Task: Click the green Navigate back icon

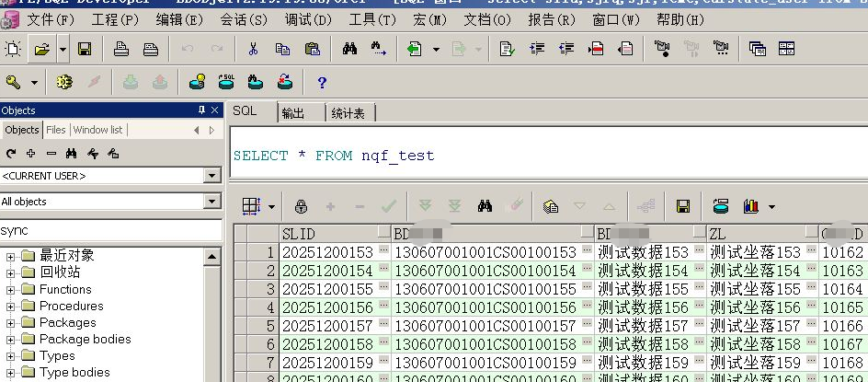Action: pyautogui.click(x=414, y=49)
